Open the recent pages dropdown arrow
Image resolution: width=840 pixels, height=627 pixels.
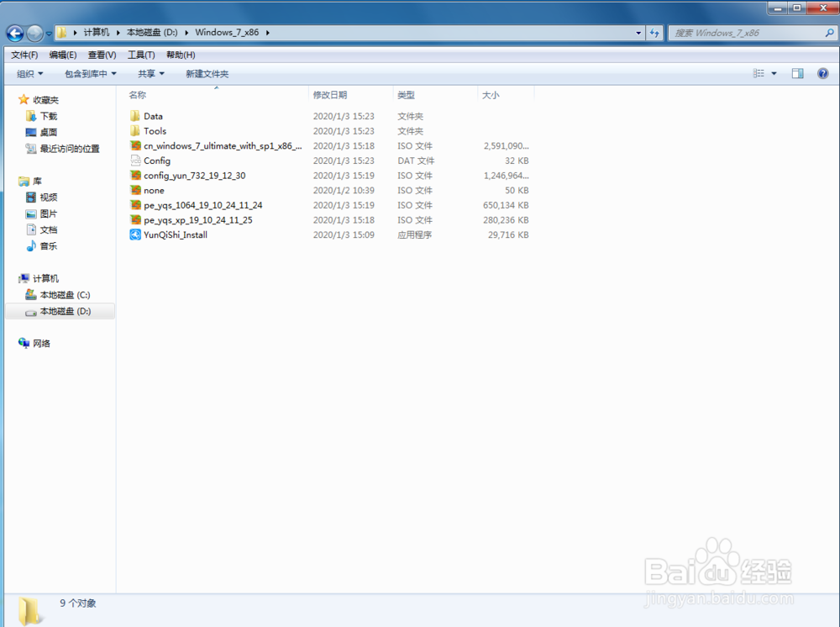tap(49, 34)
